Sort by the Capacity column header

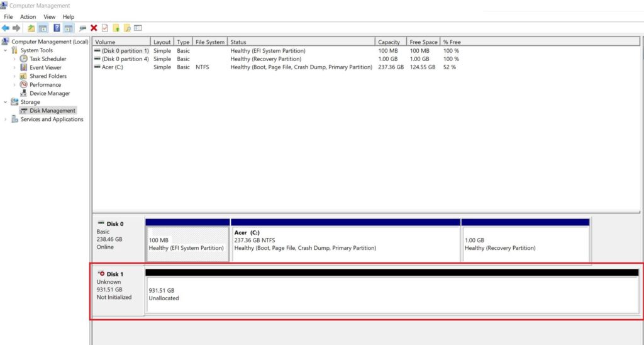[391, 42]
